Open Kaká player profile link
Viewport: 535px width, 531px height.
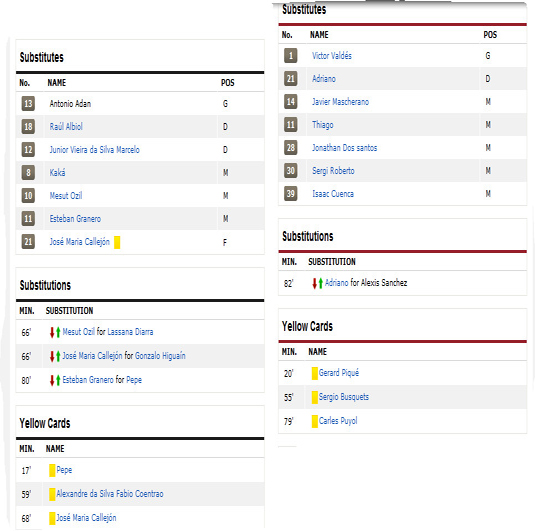(x=57, y=173)
